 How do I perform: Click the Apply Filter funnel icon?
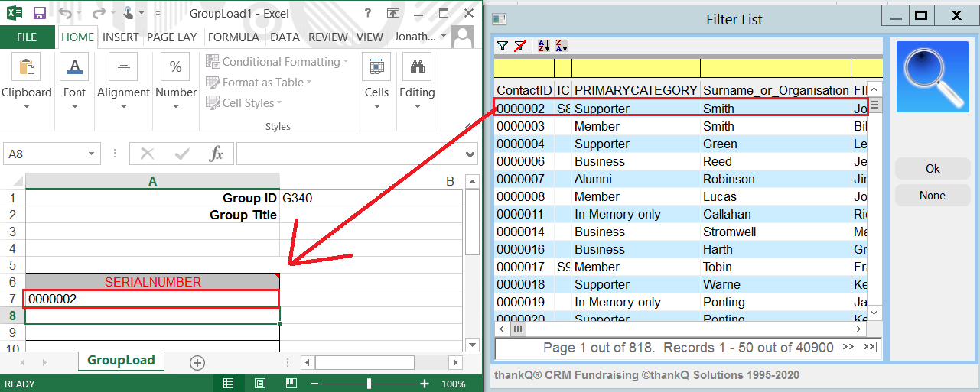(502, 46)
